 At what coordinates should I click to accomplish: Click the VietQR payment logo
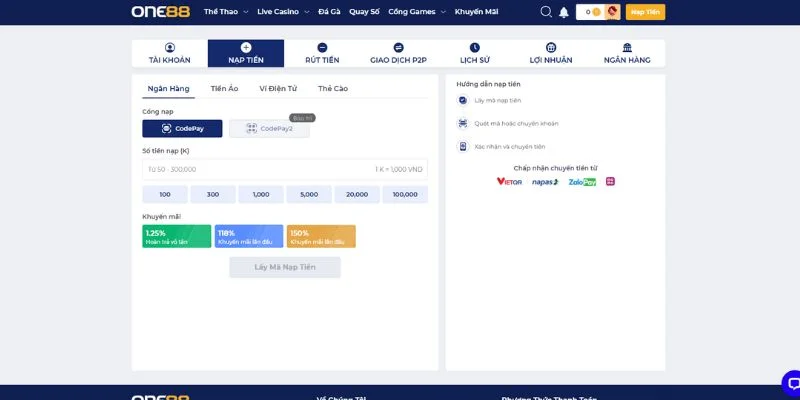click(x=509, y=182)
